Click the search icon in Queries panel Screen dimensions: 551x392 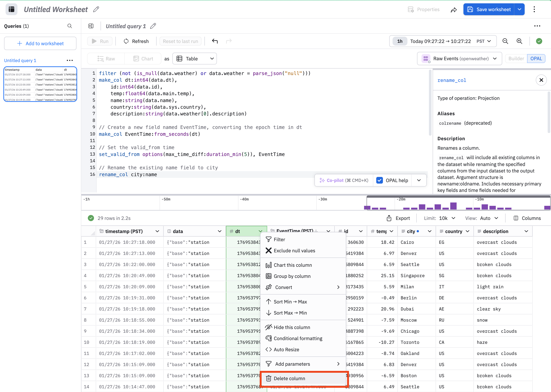pos(70,26)
